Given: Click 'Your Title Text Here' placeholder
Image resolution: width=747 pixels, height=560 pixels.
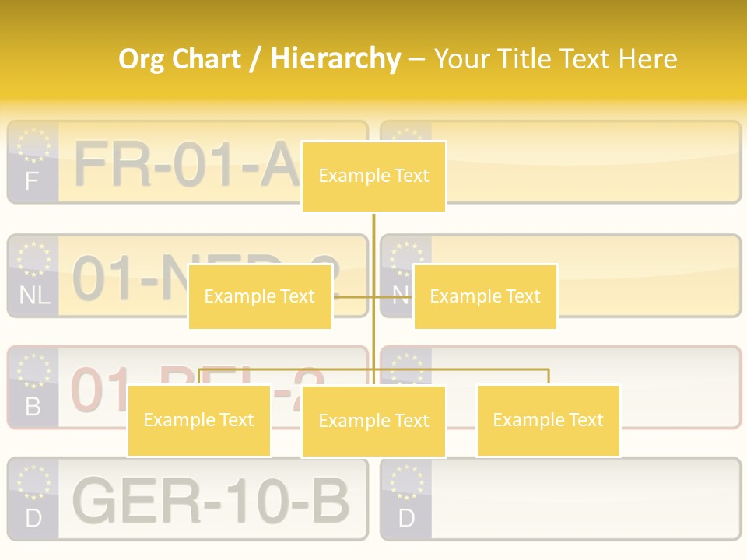Looking at the screenshot, I should tap(555, 58).
